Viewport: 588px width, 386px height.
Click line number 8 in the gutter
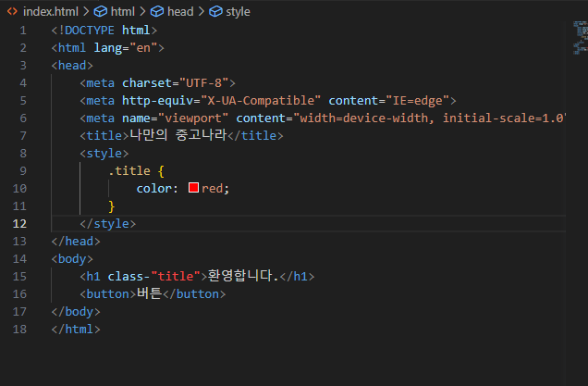[x=23, y=154]
